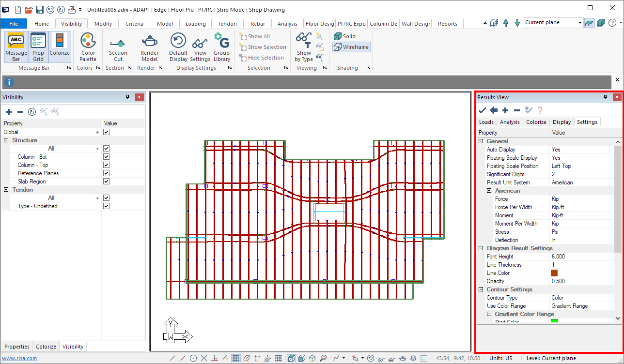624x364 pixels.
Task: Open View Settings in ribbon
Action: pyautogui.click(x=200, y=47)
